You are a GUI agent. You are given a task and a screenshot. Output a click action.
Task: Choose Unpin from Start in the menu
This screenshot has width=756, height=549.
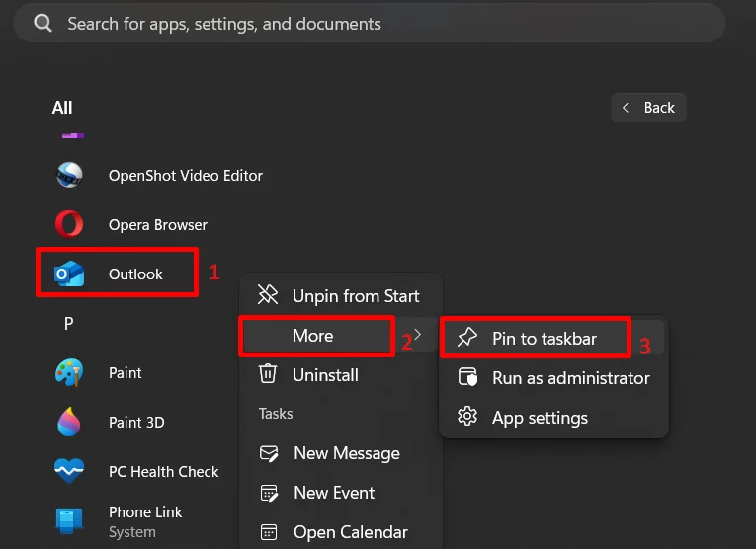(x=356, y=296)
